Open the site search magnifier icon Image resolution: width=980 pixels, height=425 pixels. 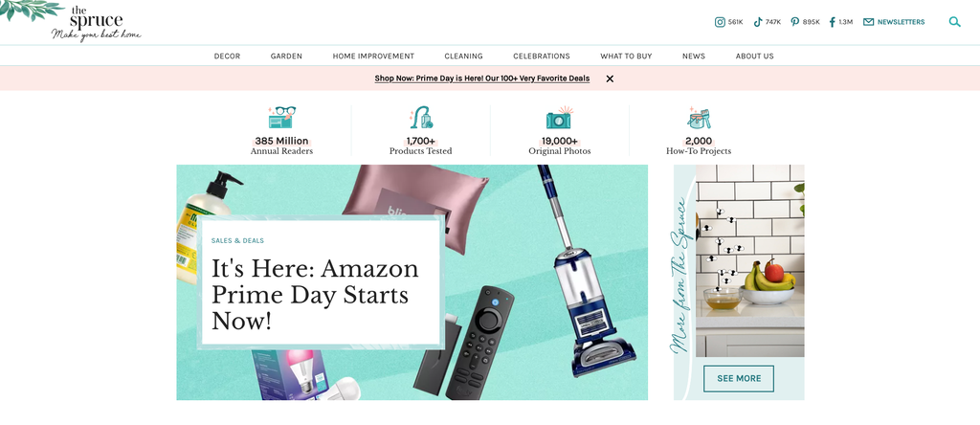click(954, 22)
